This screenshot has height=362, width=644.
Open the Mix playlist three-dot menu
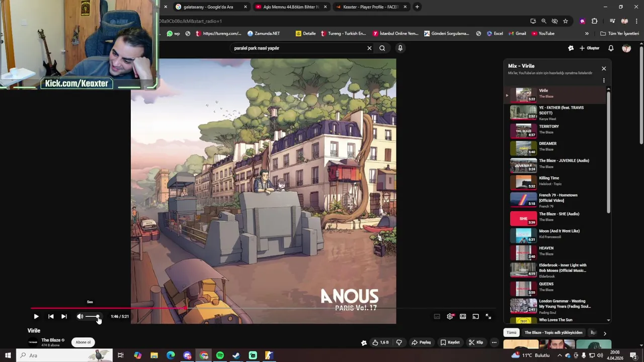click(x=604, y=80)
